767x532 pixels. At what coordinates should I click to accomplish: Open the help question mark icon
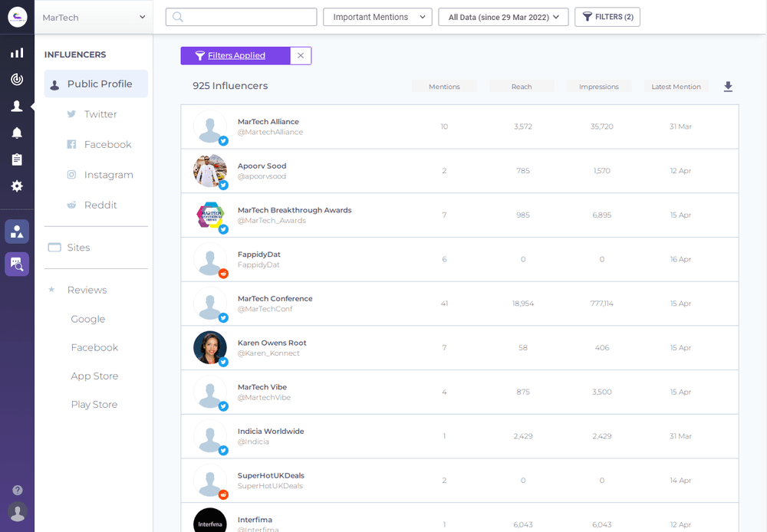(x=18, y=490)
